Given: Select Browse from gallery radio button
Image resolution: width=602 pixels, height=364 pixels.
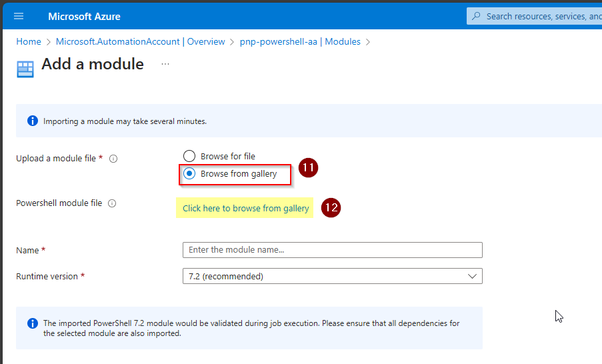Looking at the screenshot, I should tap(189, 173).
